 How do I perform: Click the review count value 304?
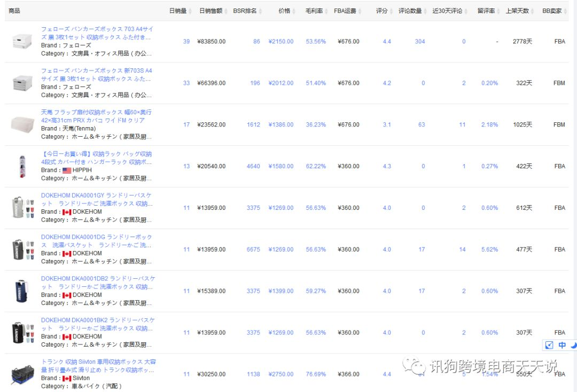pyautogui.click(x=420, y=42)
